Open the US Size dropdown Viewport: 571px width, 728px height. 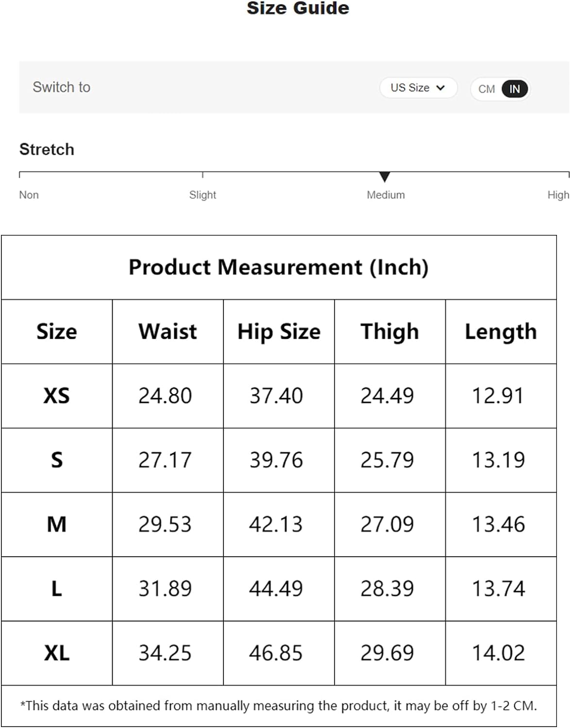(418, 88)
